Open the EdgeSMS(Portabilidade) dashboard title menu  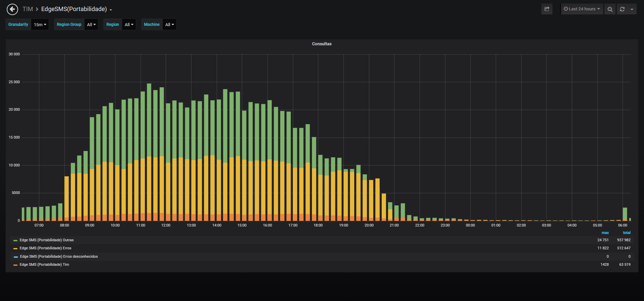point(76,9)
